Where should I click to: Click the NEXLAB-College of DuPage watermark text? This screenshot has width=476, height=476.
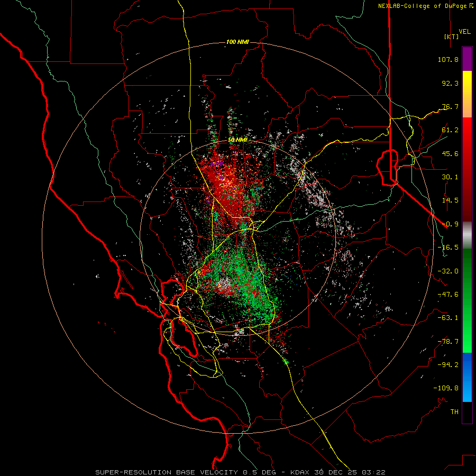pyautogui.click(x=425, y=6)
